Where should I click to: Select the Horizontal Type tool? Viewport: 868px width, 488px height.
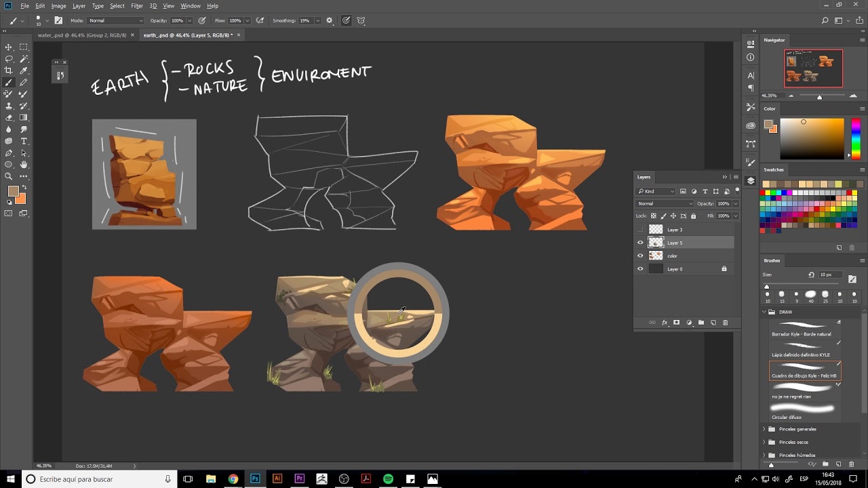point(24,141)
